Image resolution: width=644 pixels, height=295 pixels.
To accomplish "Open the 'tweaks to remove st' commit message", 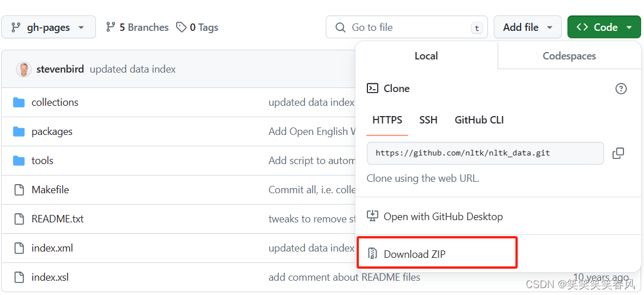I will click(312, 218).
